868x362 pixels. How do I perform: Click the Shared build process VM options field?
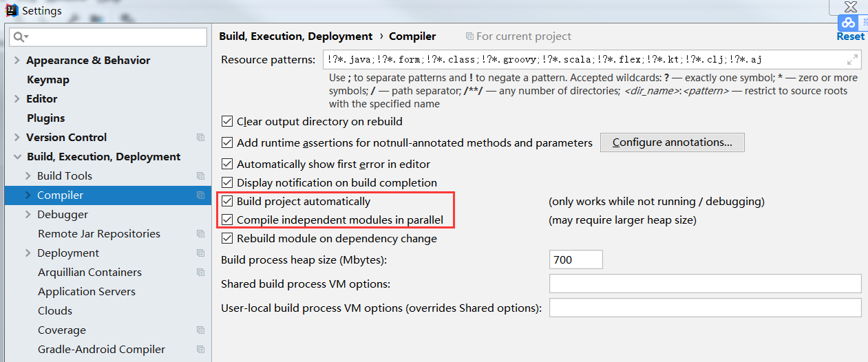pyautogui.click(x=705, y=284)
